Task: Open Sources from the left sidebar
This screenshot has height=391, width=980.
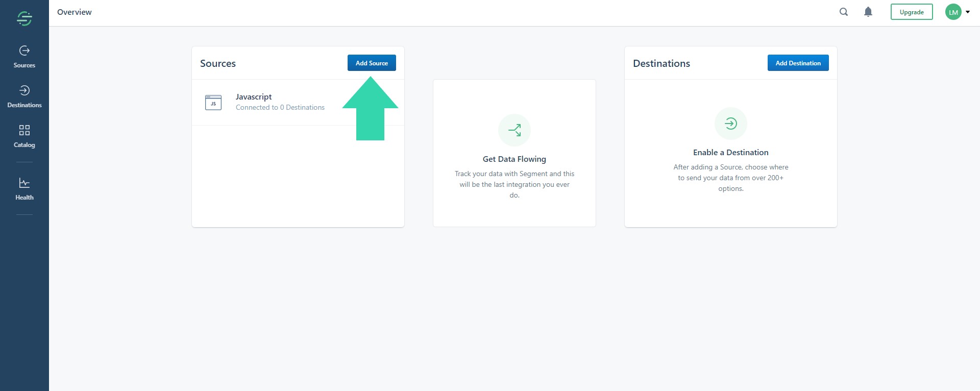Action: tap(24, 56)
